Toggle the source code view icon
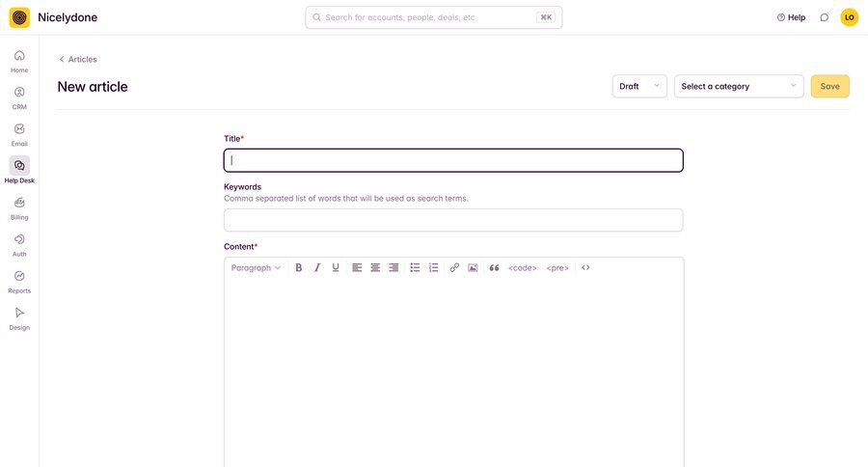 coord(585,267)
